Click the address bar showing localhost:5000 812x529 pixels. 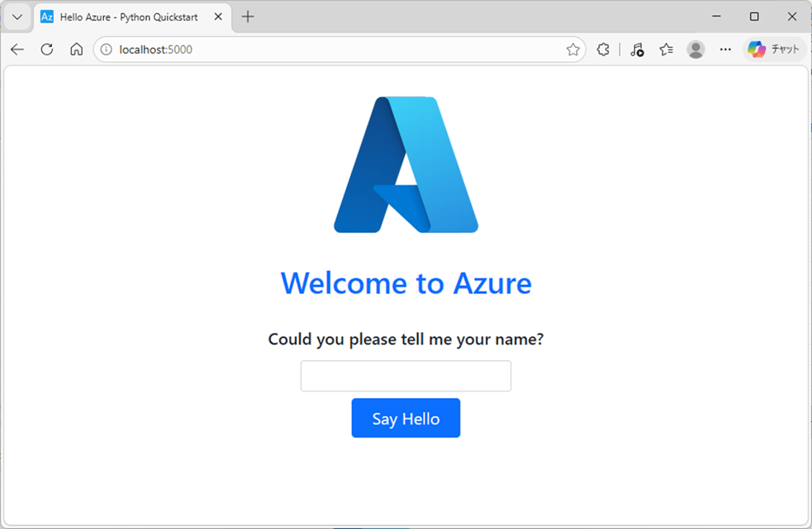point(330,49)
